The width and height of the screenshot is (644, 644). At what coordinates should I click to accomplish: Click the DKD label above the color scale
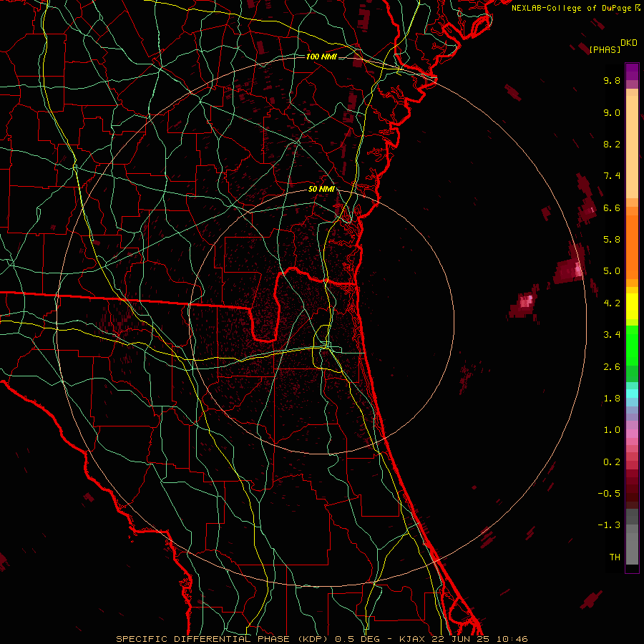[629, 43]
